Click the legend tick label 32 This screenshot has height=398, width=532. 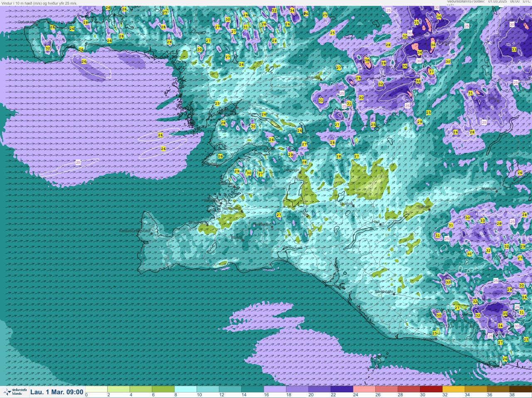(444, 395)
